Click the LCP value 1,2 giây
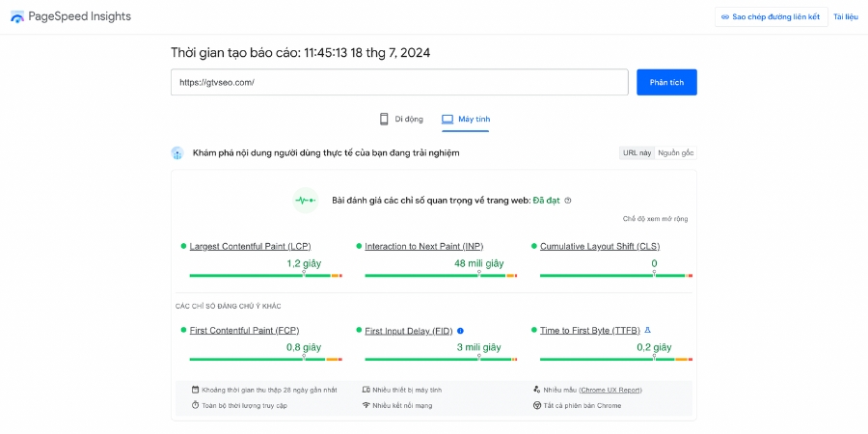Screen dimensions: 868x434 304,263
